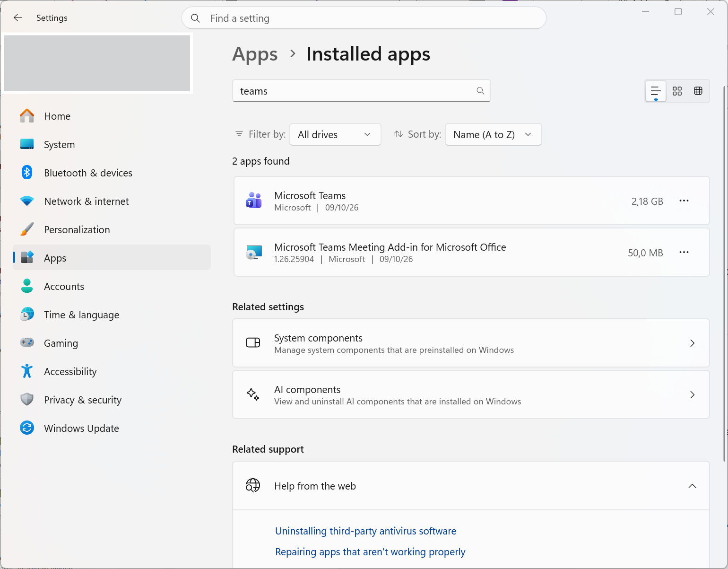This screenshot has width=728, height=569.
Task: Click the search magnifier in apps filter box
Action: [x=480, y=91]
